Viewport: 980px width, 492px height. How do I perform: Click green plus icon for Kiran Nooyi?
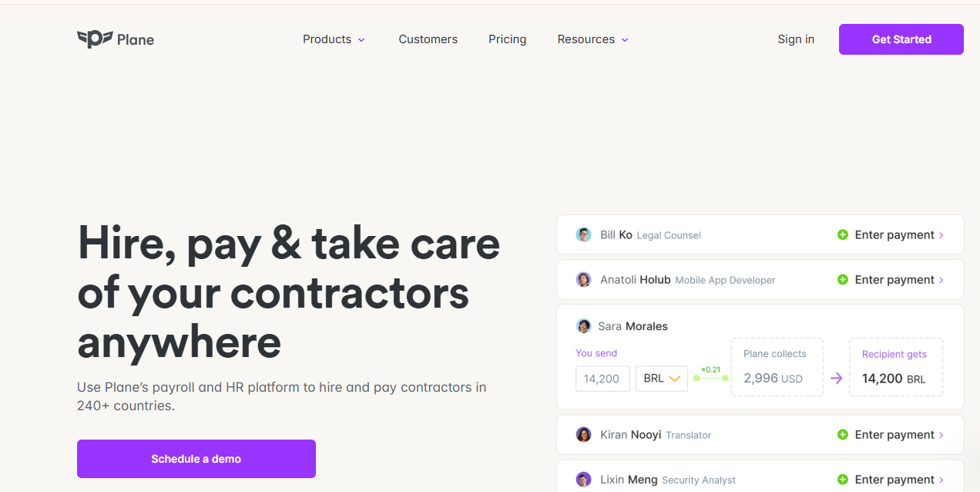pos(843,435)
